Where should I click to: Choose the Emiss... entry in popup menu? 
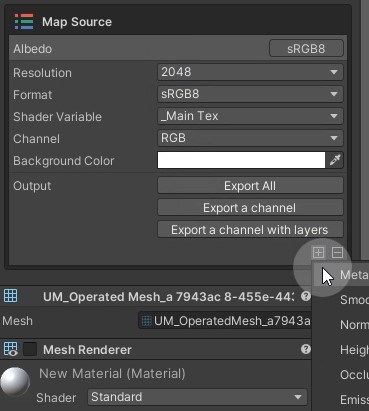[x=341, y=399]
